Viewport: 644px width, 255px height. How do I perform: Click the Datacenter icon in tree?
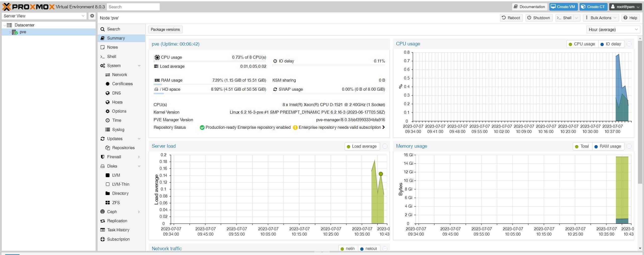[x=10, y=25]
